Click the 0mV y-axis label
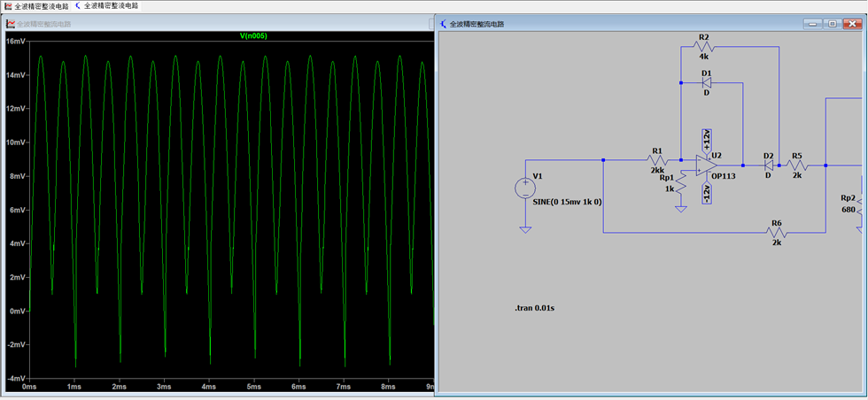This screenshot has height=400, width=868. coord(17,311)
